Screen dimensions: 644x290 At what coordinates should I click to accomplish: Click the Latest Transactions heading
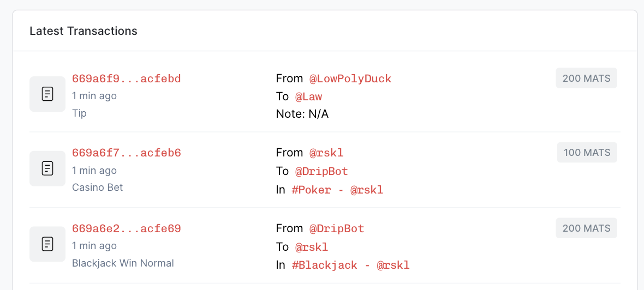(x=84, y=31)
